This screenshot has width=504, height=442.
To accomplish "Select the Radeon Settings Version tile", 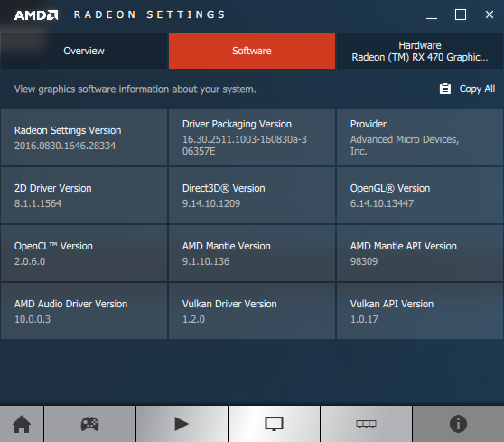I will (x=84, y=137).
